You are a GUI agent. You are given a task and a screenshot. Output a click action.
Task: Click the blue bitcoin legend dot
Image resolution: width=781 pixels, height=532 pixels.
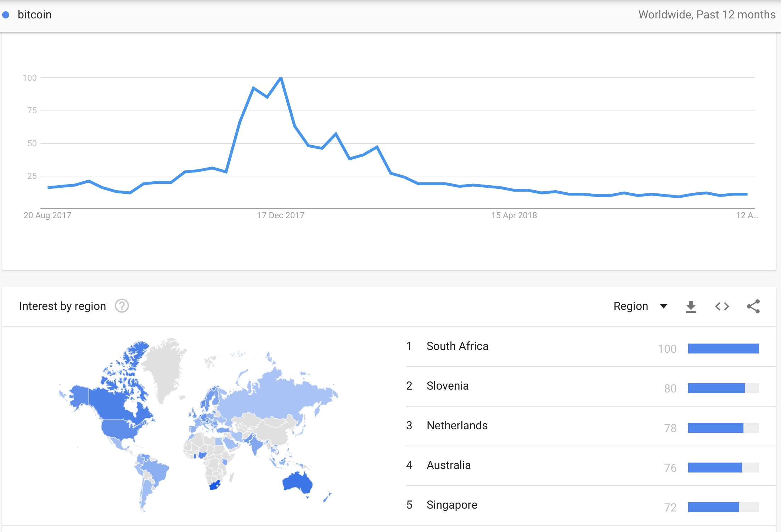pyautogui.click(x=6, y=15)
